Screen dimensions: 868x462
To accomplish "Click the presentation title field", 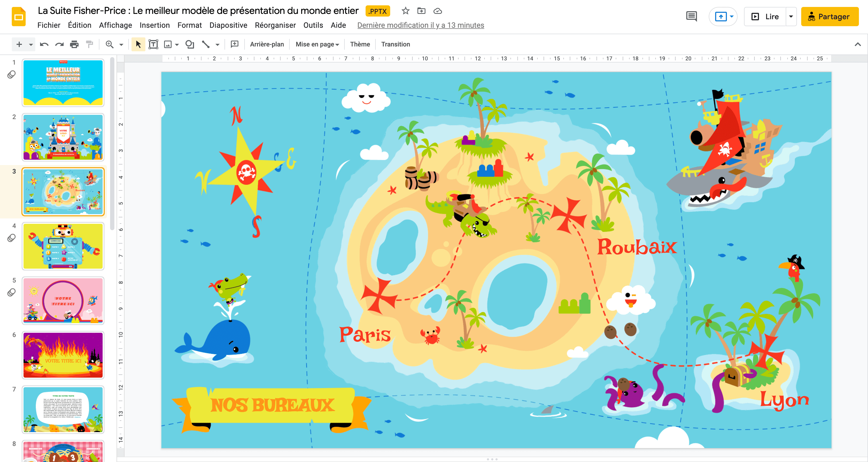I will click(x=198, y=11).
